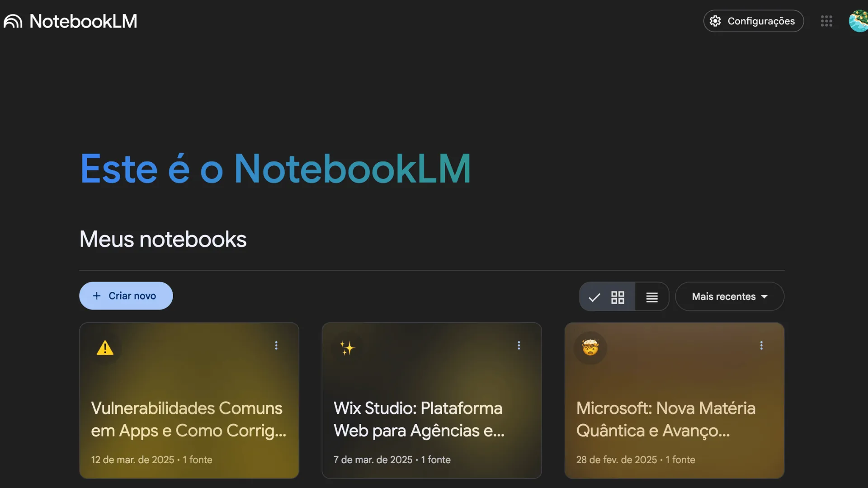Open options menu for Vulnerabilidades Comuns notebook
This screenshot has width=868, height=488.
276,345
